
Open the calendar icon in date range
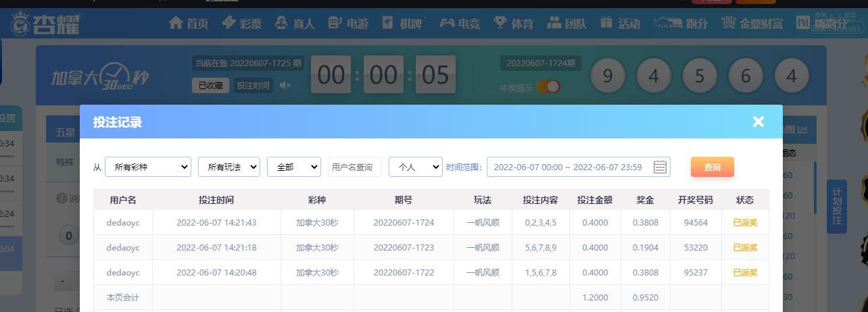[x=660, y=167]
